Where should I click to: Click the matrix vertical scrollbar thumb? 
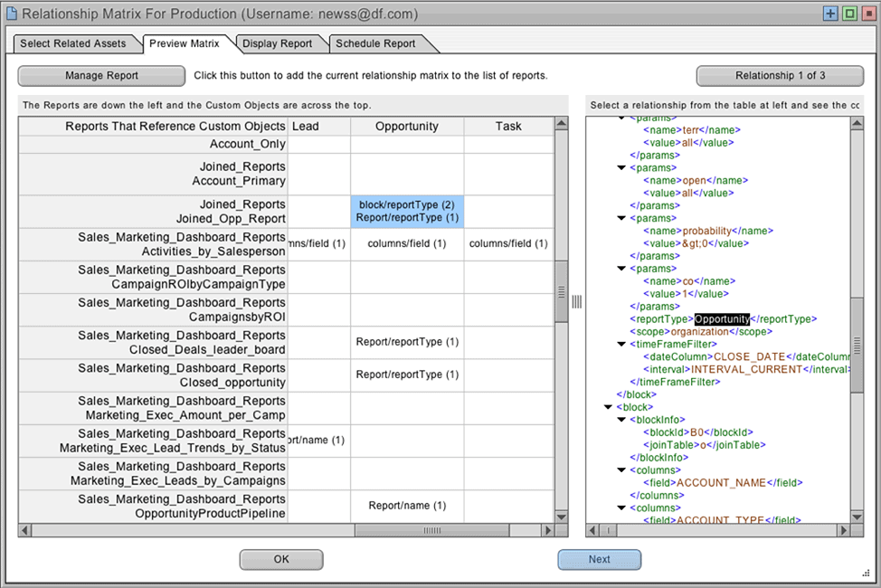point(562,292)
